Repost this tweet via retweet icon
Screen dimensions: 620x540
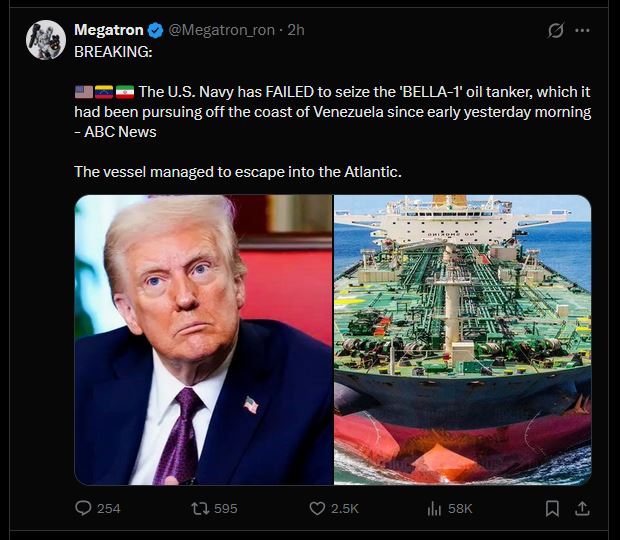pyautogui.click(x=200, y=508)
